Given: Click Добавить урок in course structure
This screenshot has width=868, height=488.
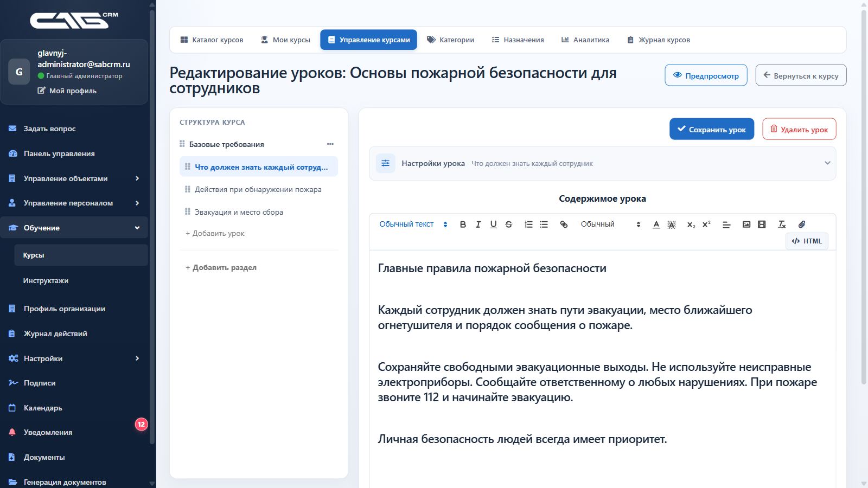Looking at the screenshot, I should (215, 234).
